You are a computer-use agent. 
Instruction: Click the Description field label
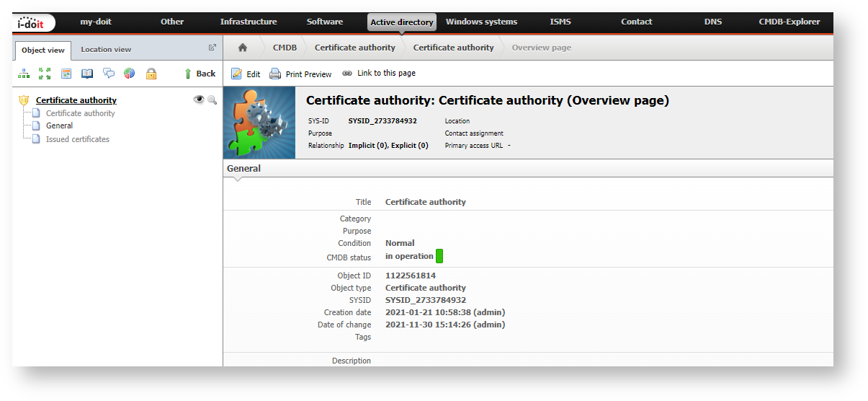[352, 361]
